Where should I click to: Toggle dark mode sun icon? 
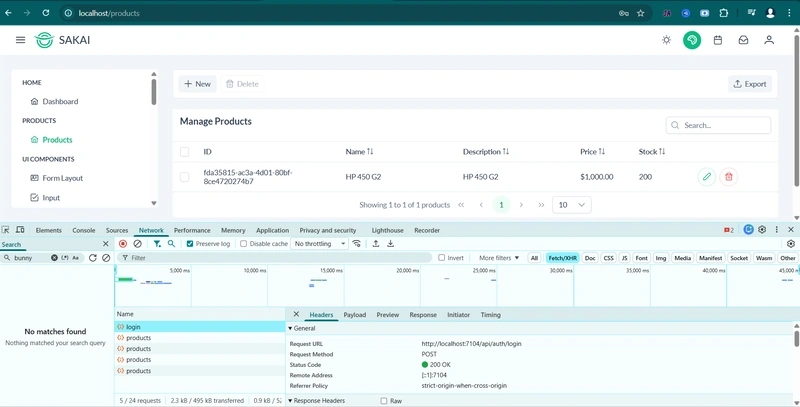pos(666,40)
